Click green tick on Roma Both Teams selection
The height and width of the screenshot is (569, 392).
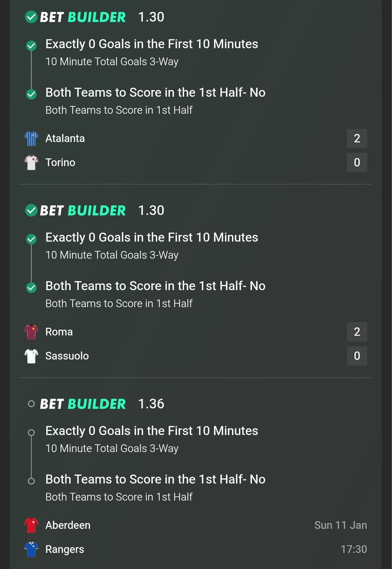(31, 287)
